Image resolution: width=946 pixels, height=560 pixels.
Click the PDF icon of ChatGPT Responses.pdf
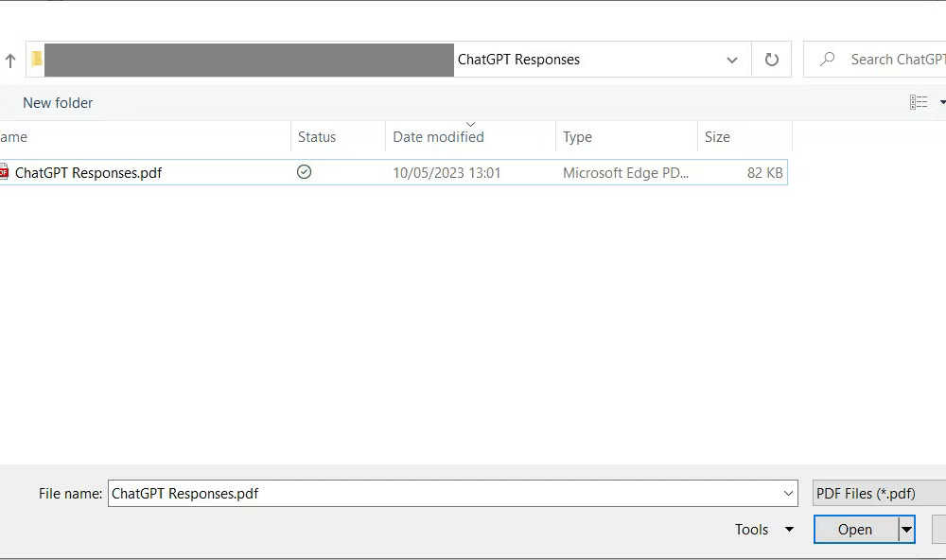[x=4, y=171]
